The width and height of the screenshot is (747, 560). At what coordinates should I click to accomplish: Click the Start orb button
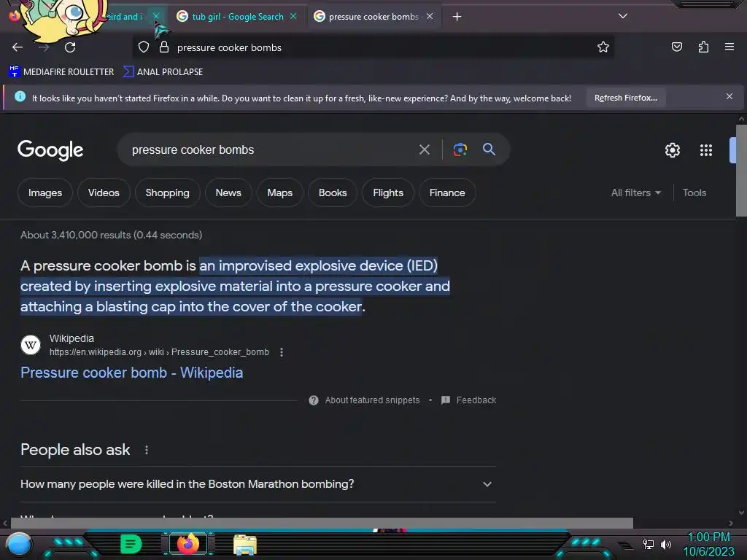(19, 545)
